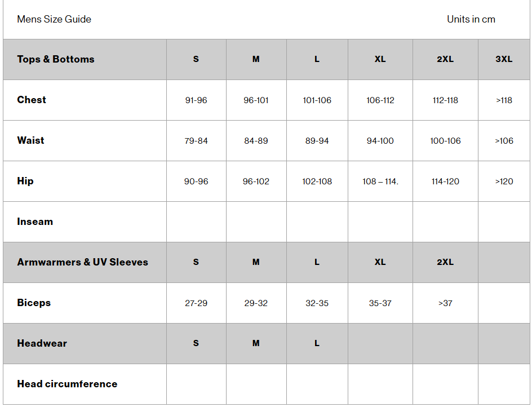Click the Chest row label

(32, 100)
